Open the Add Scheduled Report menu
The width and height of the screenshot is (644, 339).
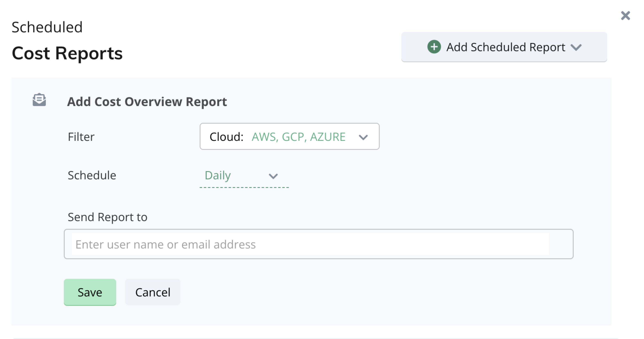click(504, 47)
